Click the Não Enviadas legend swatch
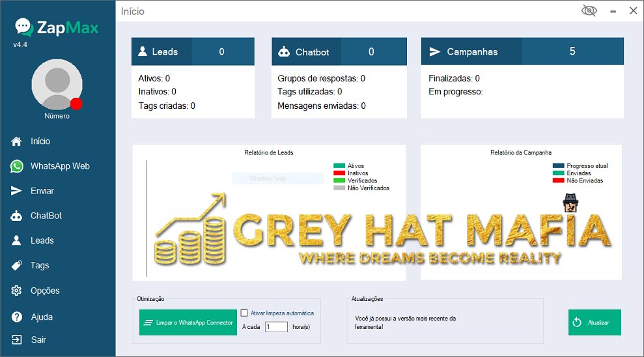This screenshot has height=357, width=644. tap(559, 180)
